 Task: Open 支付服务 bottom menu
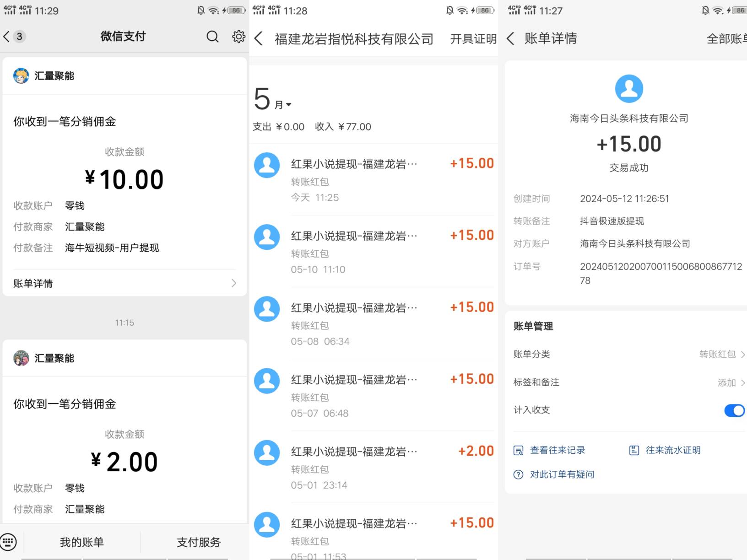tap(199, 542)
